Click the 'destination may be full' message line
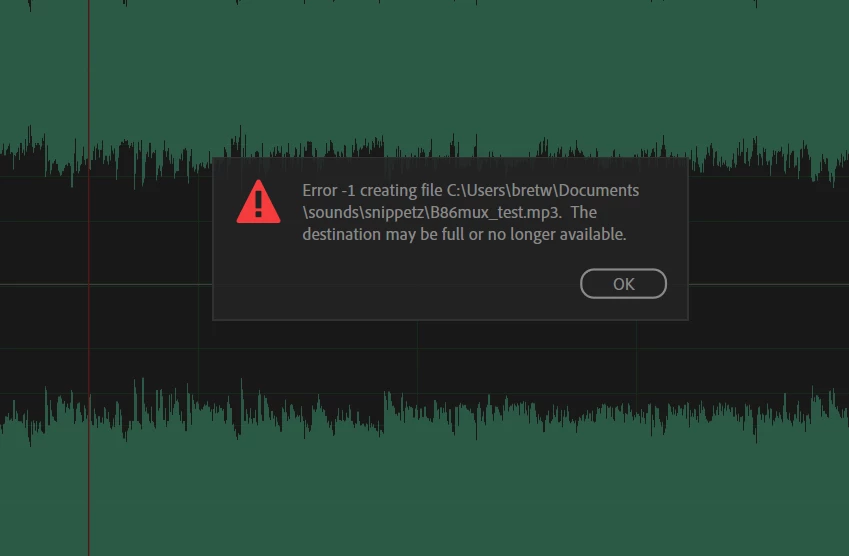The height and width of the screenshot is (556, 849). [x=464, y=234]
